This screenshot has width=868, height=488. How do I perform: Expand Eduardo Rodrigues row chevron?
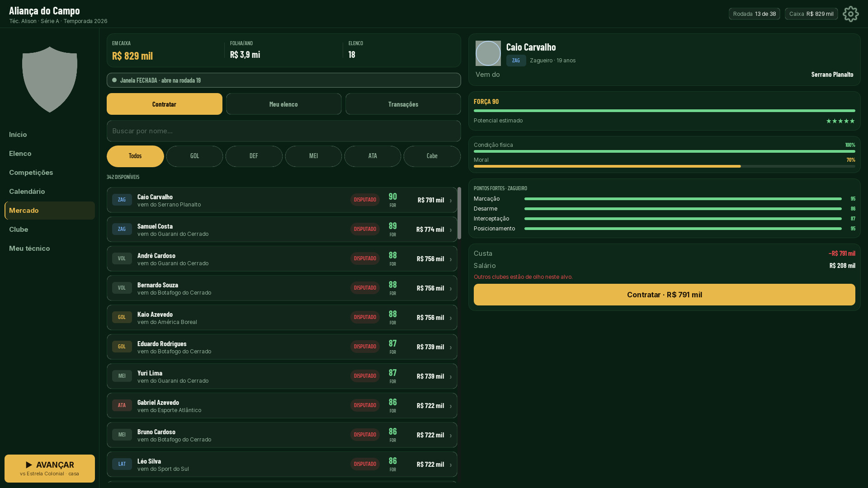click(x=451, y=347)
